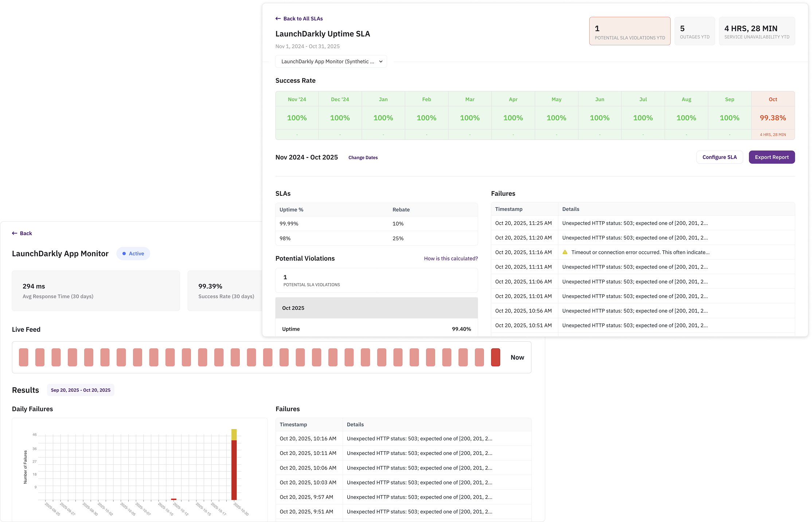Select the Potential SLA Violations YTD card
This screenshot has height=522, width=812.
(629, 31)
